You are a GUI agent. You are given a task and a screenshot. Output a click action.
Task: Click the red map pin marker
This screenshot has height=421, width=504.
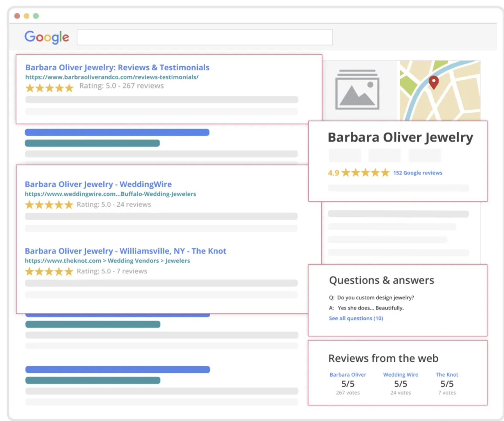click(434, 83)
